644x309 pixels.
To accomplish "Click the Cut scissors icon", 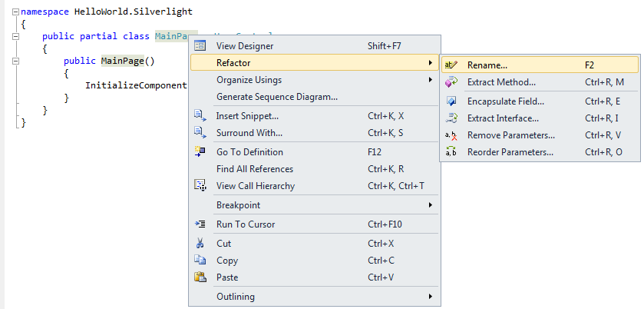I will pos(200,243).
